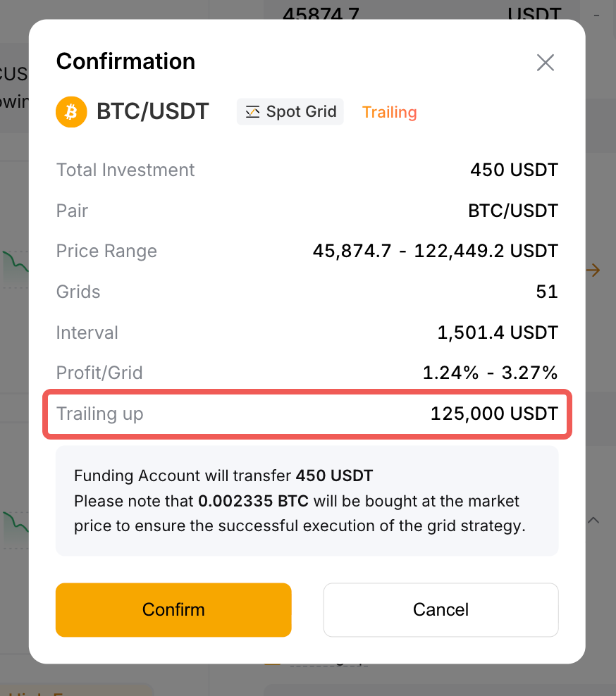Click the Grids count 51
The width and height of the screenshot is (616, 696).
coord(547,292)
